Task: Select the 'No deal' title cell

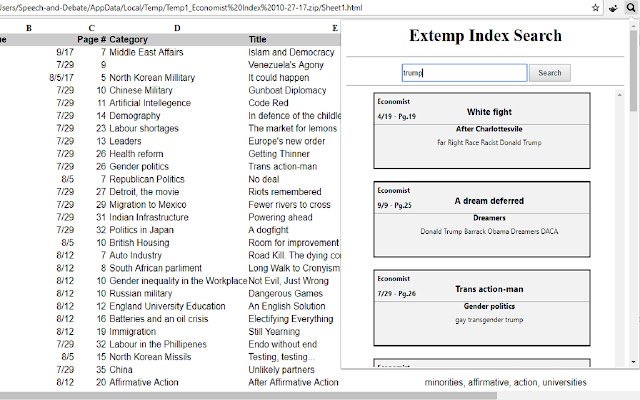Action: (264, 179)
